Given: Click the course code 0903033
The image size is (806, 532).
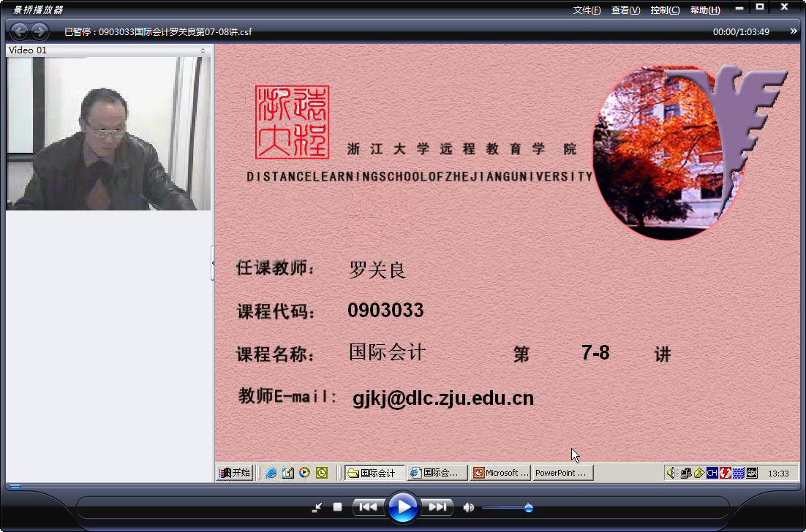Looking at the screenshot, I should click(385, 310).
